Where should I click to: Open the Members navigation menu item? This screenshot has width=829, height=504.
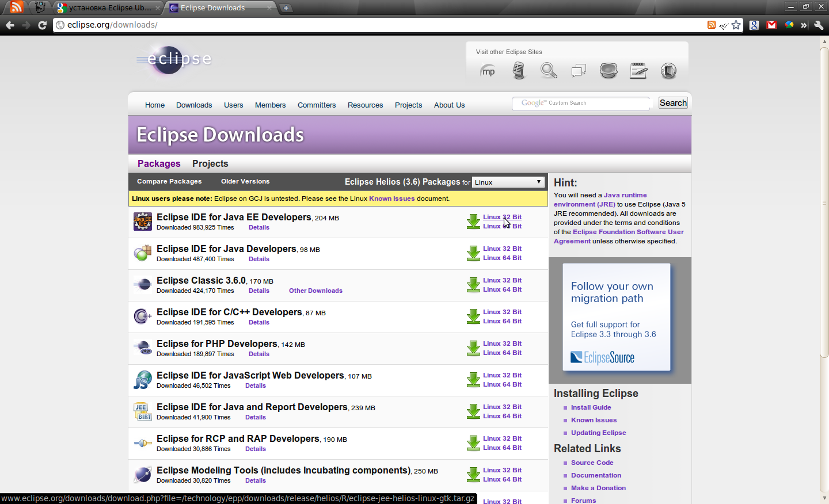point(270,105)
